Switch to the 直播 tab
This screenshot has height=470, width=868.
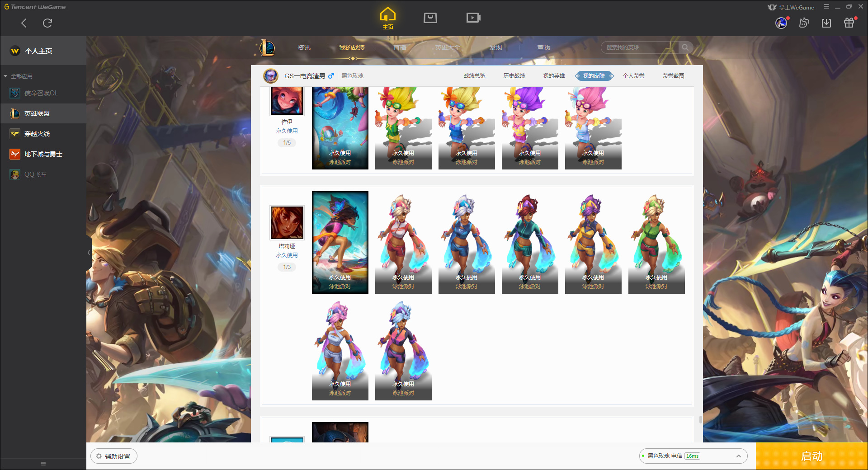(x=400, y=47)
